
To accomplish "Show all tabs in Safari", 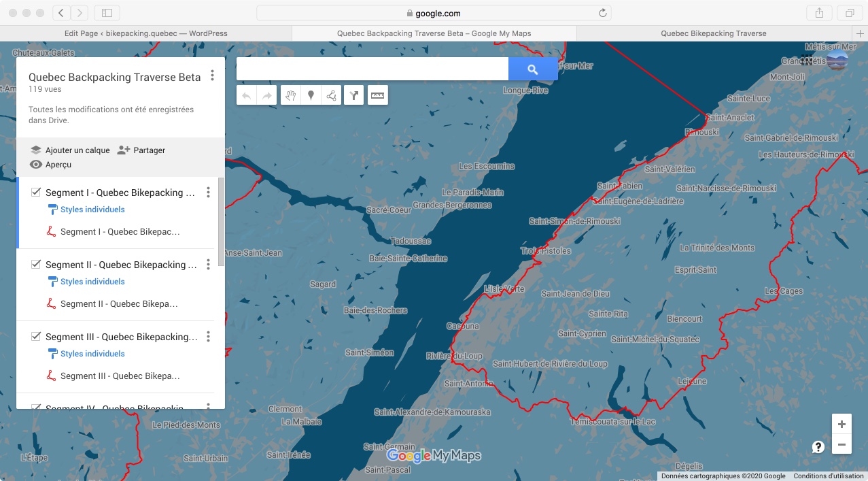I will (x=850, y=13).
